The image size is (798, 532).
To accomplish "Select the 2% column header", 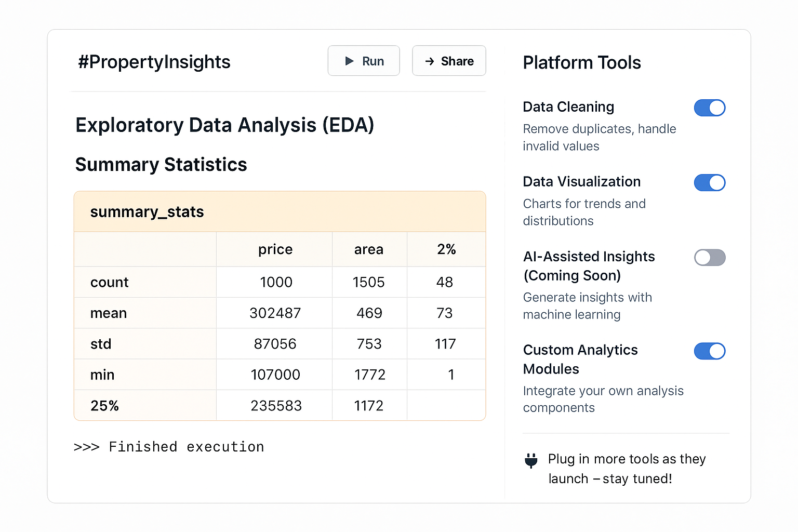I will tap(446, 249).
